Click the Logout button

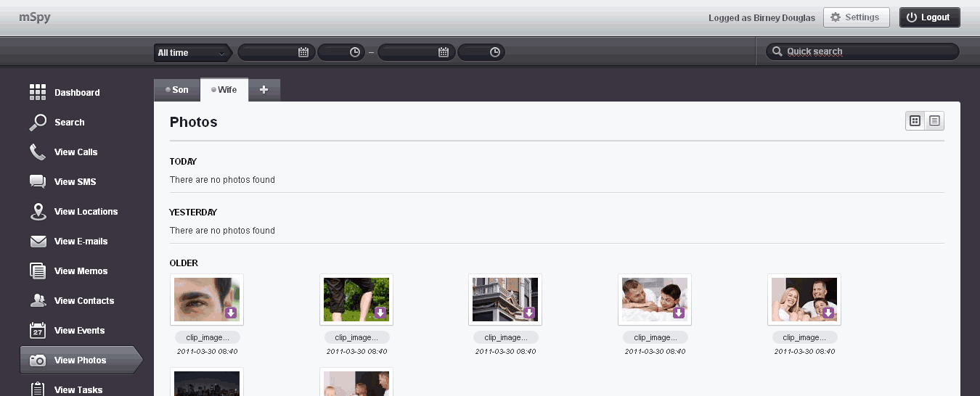coord(930,17)
